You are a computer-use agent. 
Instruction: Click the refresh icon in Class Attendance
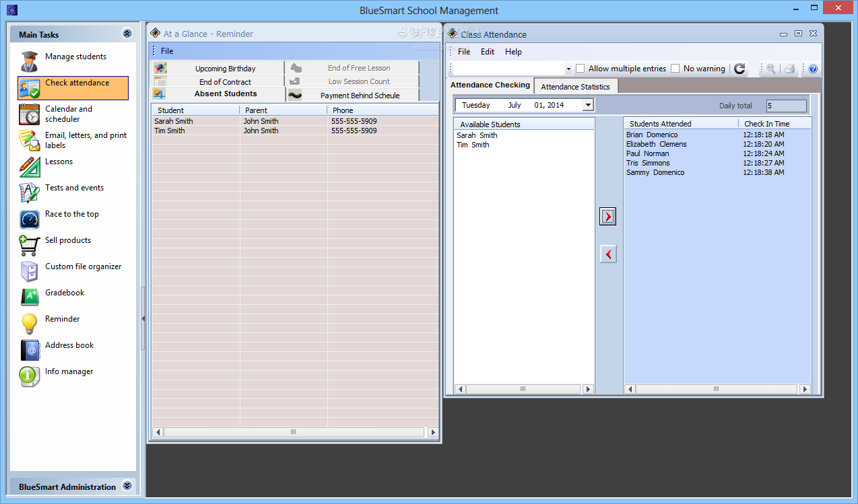tap(739, 69)
